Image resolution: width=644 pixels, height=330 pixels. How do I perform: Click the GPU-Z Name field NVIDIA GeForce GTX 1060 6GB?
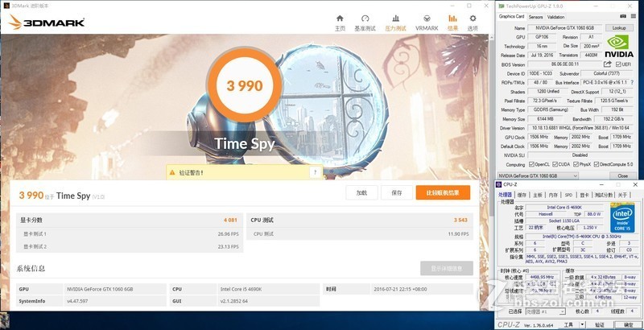565,28
